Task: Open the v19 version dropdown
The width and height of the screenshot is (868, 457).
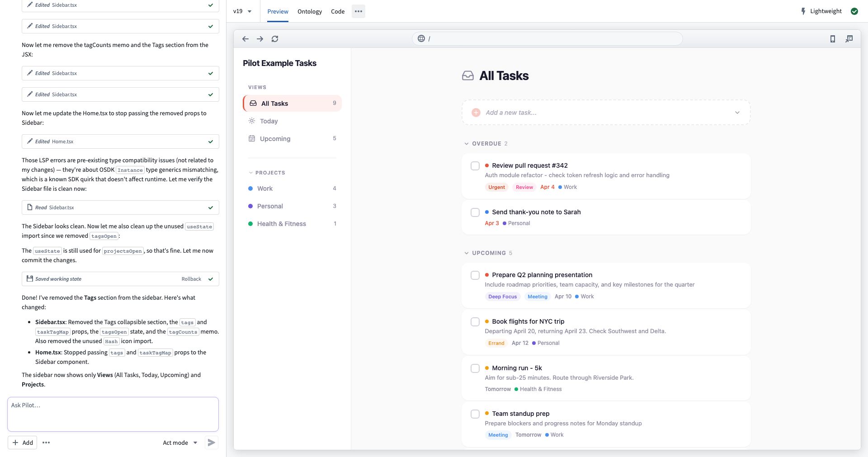Action: 242,11
